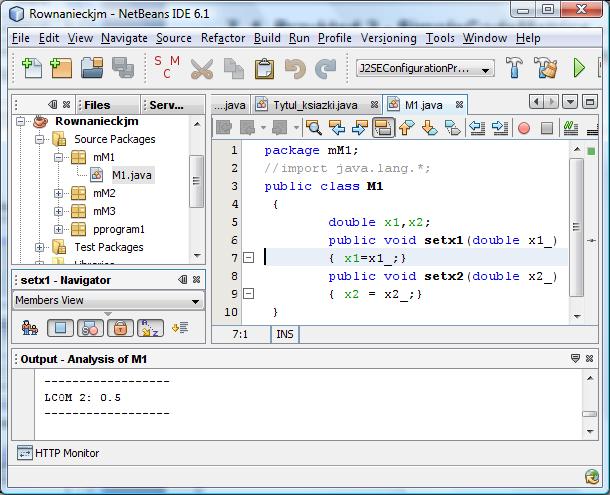Toggle Show Inherited Members in Navigator
610x495 pixels.
[x=30, y=328]
